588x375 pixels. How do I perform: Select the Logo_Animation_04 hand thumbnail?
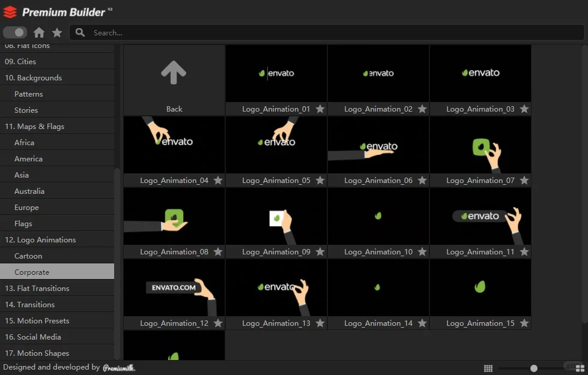(174, 145)
